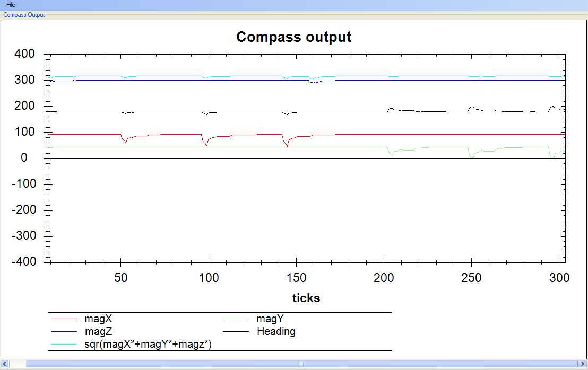
Task: Open the File menu
Action: coord(11,5)
